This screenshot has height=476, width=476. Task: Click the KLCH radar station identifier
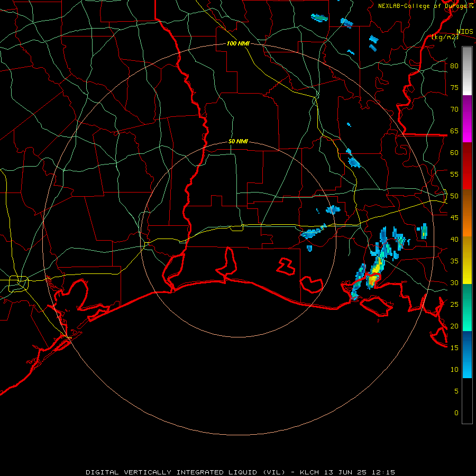[309, 472]
